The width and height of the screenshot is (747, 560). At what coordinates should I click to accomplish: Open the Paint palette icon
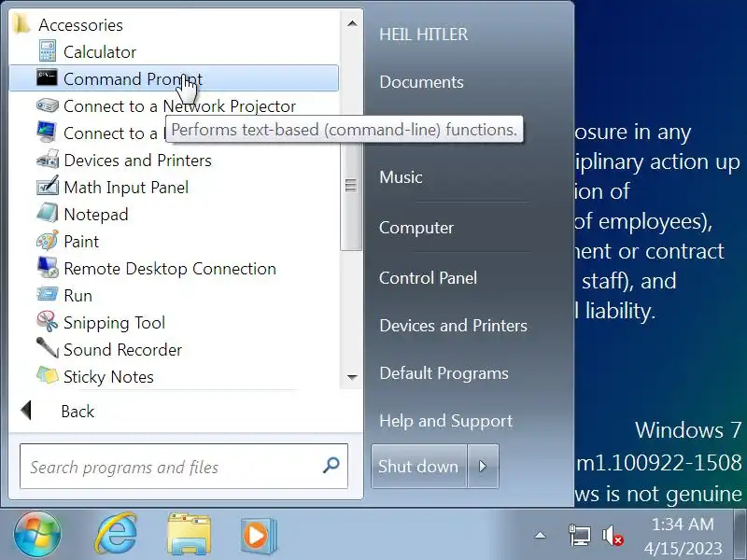pyautogui.click(x=48, y=241)
